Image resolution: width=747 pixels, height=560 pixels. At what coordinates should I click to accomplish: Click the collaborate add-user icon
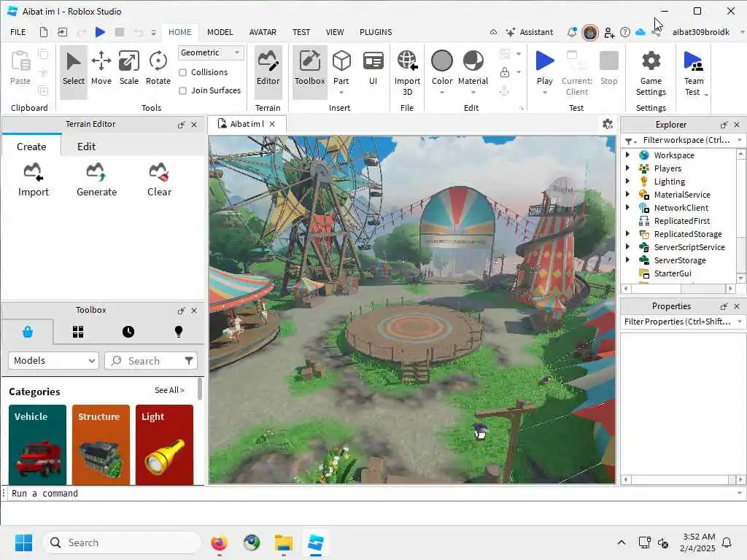[x=609, y=32]
